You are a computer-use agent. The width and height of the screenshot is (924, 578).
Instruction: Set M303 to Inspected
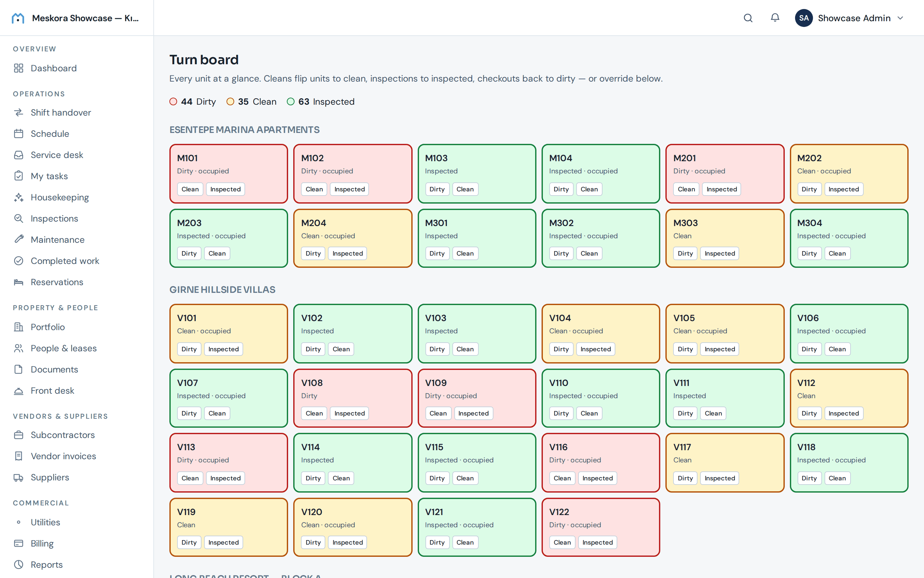pyautogui.click(x=719, y=253)
